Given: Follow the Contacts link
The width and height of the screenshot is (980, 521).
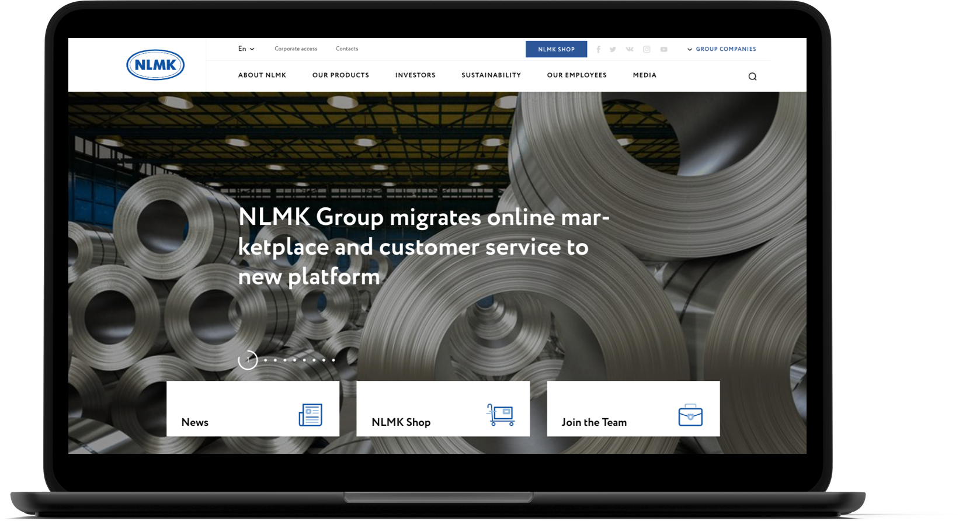Looking at the screenshot, I should click(347, 49).
